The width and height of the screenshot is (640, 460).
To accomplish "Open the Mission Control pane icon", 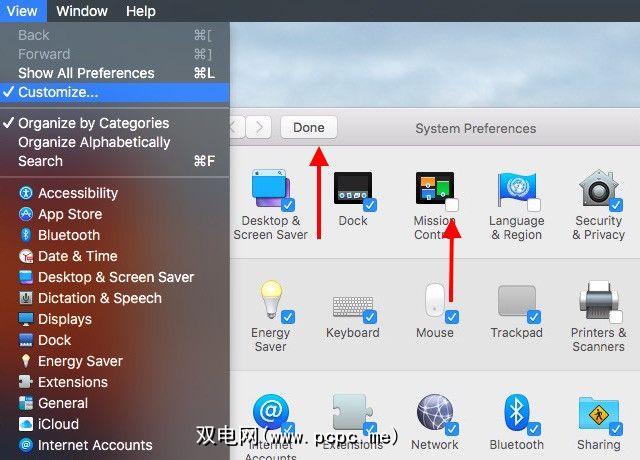I will [435, 188].
